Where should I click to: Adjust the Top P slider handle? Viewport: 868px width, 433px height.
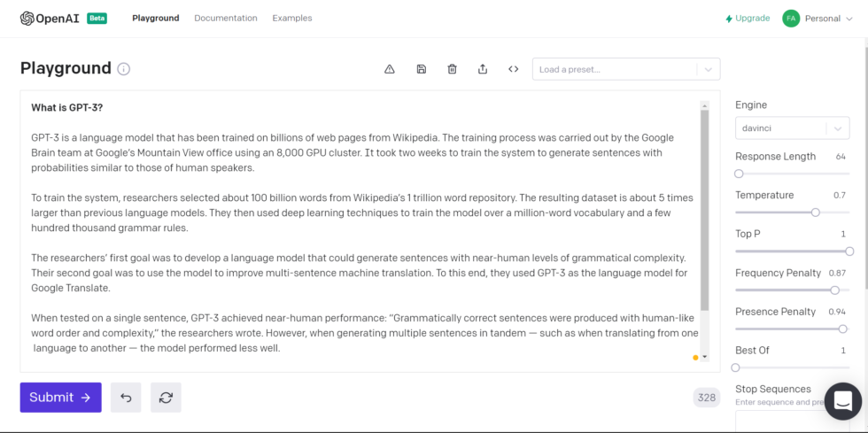click(x=849, y=251)
